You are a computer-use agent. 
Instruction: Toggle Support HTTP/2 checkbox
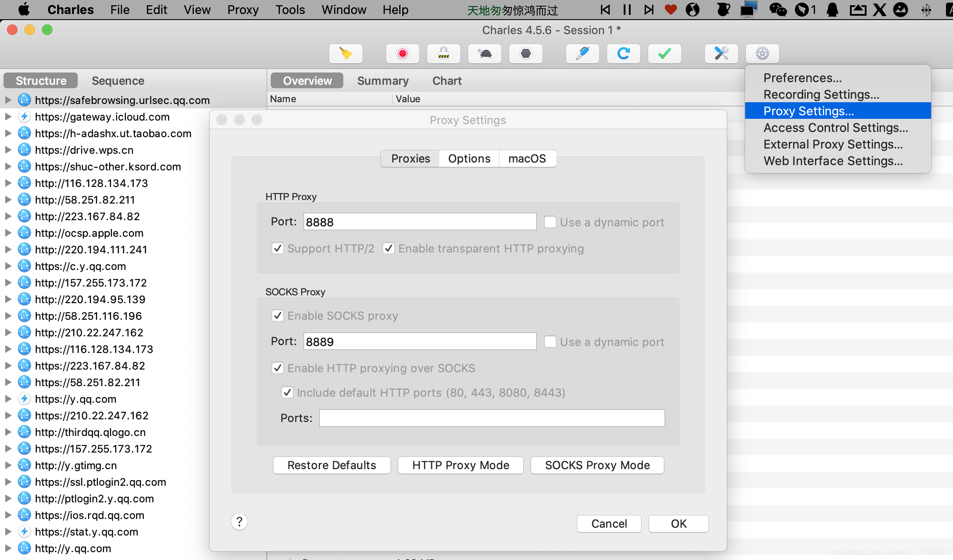click(278, 249)
